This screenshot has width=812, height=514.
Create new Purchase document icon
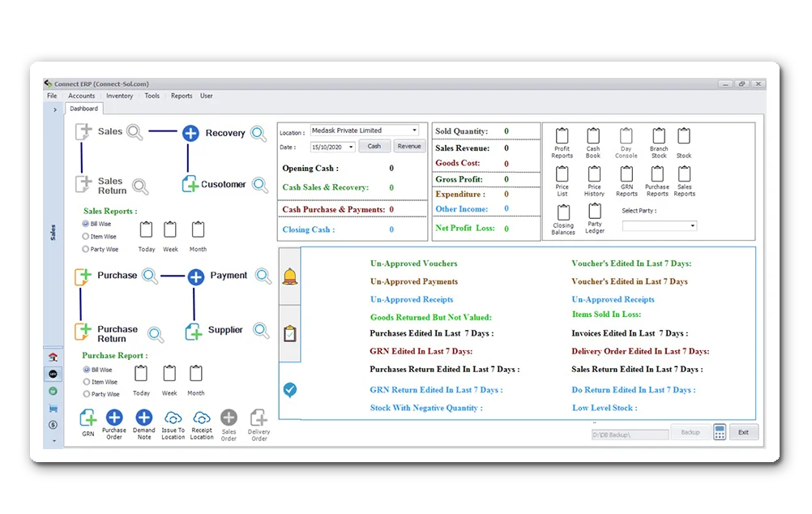[x=83, y=276]
